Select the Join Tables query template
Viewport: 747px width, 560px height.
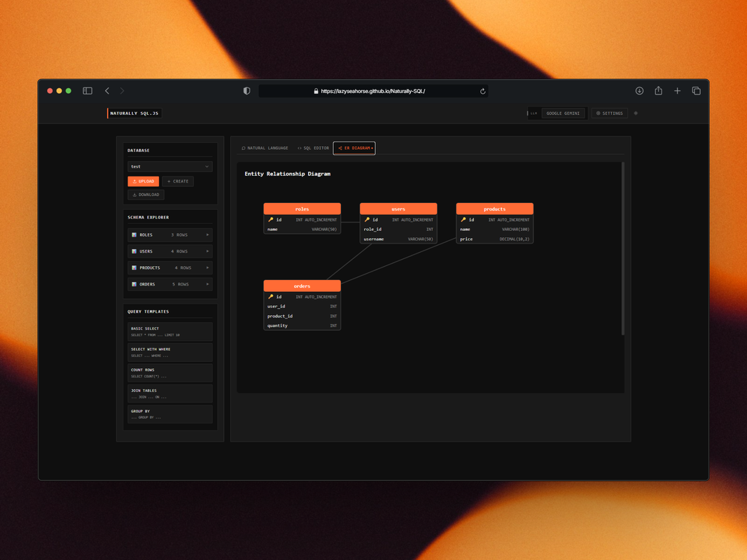click(169, 393)
